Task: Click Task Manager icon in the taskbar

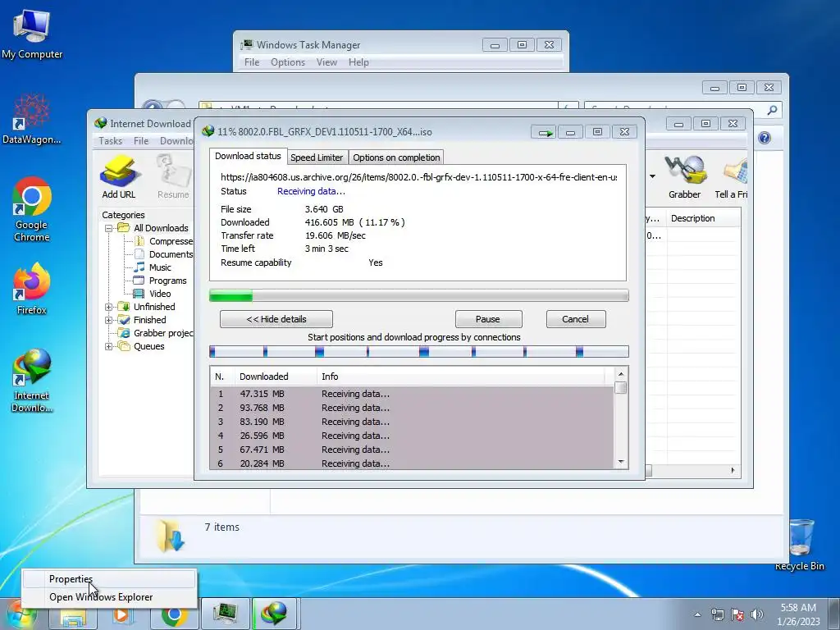Action: 225,614
